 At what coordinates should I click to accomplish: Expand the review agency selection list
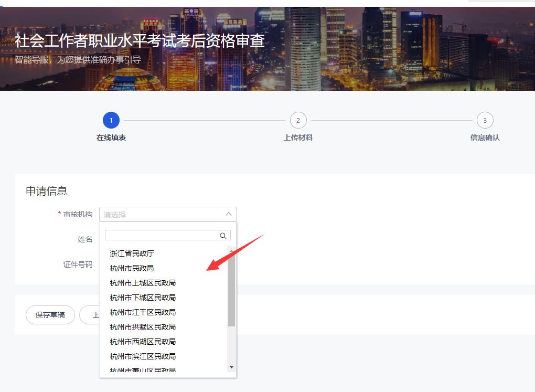click(168, 214)
